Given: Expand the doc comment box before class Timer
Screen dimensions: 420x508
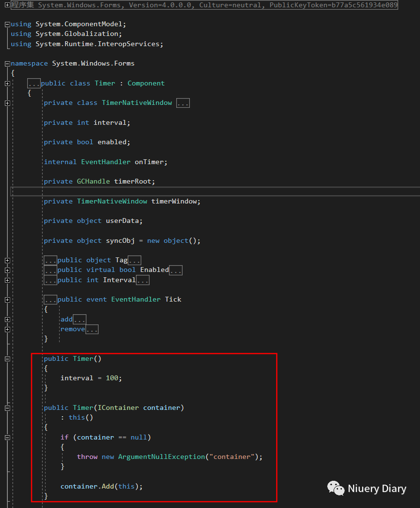Looking at the screenshot, I should (34, 83).
